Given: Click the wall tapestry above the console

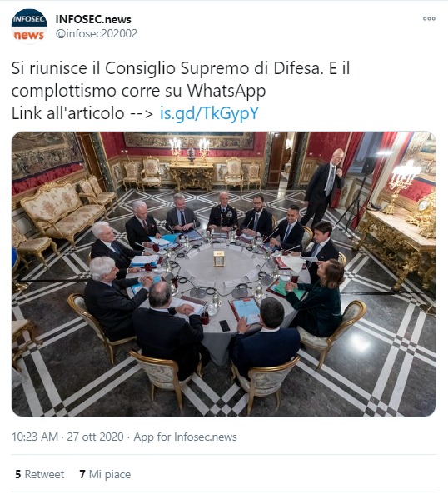Looking at the screenshot, I should [189, 141].
